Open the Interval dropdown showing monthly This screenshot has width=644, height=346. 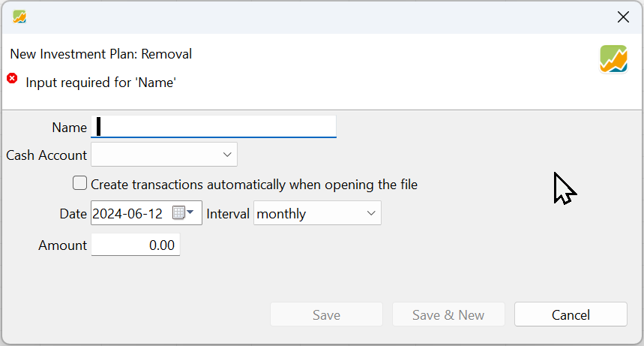coord(318,213)
